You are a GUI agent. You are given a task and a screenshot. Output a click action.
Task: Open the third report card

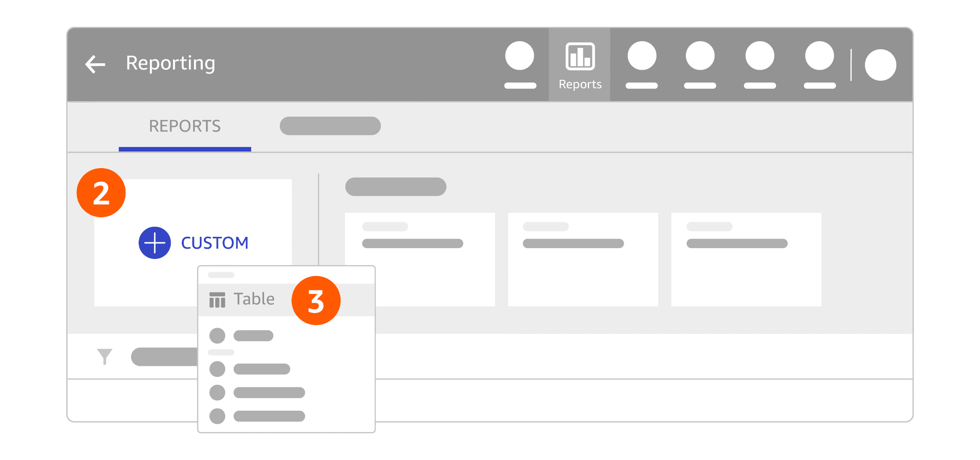746,259
